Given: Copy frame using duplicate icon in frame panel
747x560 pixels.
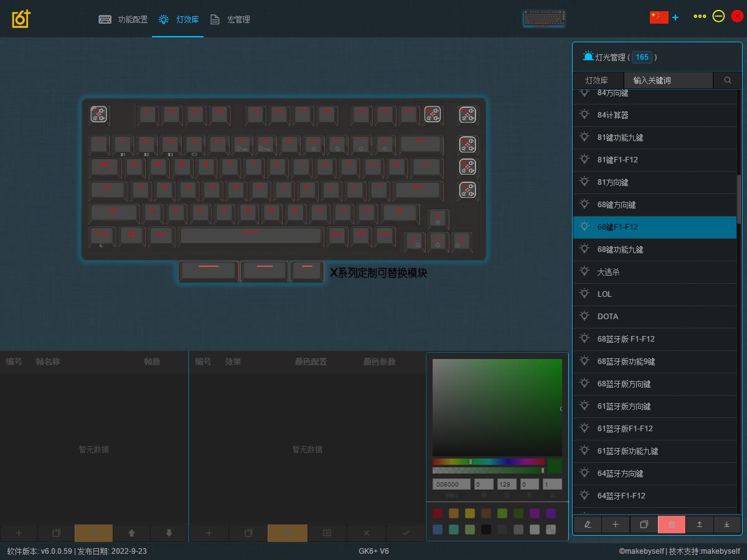Looking at the screenshot, I should coord(56,533).
